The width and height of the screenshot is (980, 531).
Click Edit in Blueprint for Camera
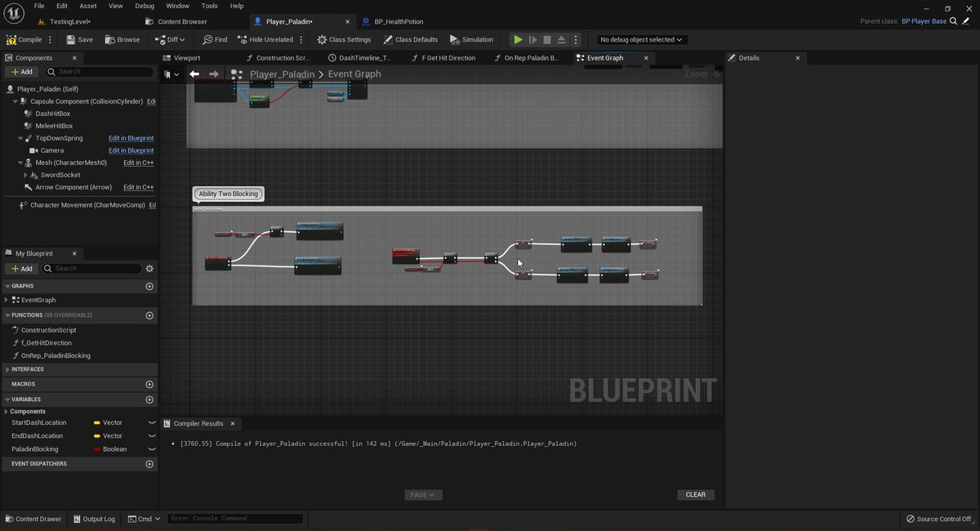(x=131, y=150)
